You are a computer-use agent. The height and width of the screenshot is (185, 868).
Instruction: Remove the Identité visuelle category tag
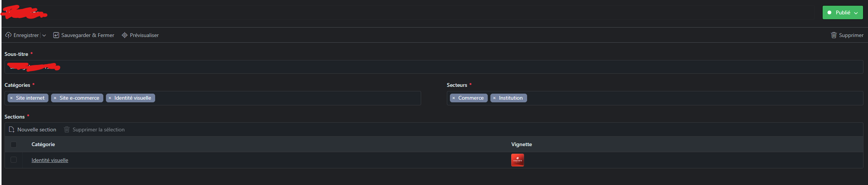click(x=110, y=98)
